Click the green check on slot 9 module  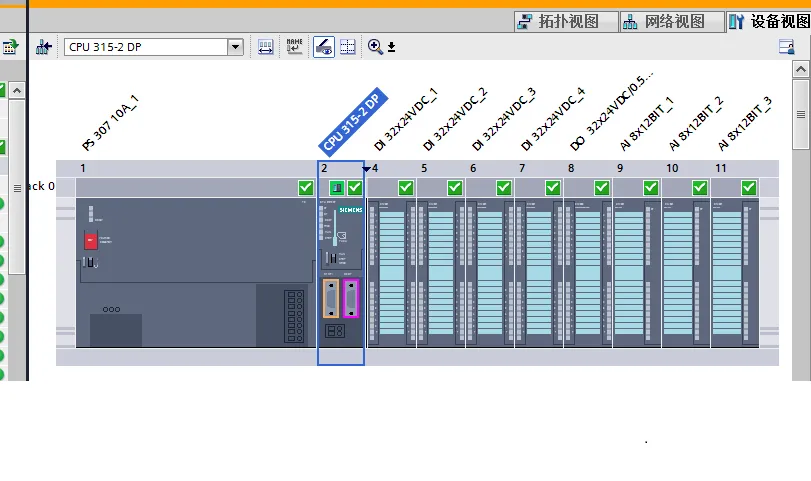pyautogui.click(x=651, y=188)
